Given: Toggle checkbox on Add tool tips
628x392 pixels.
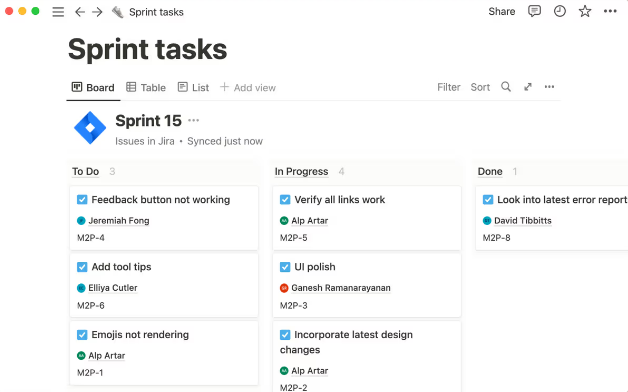Looking at the screenshot, I should [x=82, y=267].
